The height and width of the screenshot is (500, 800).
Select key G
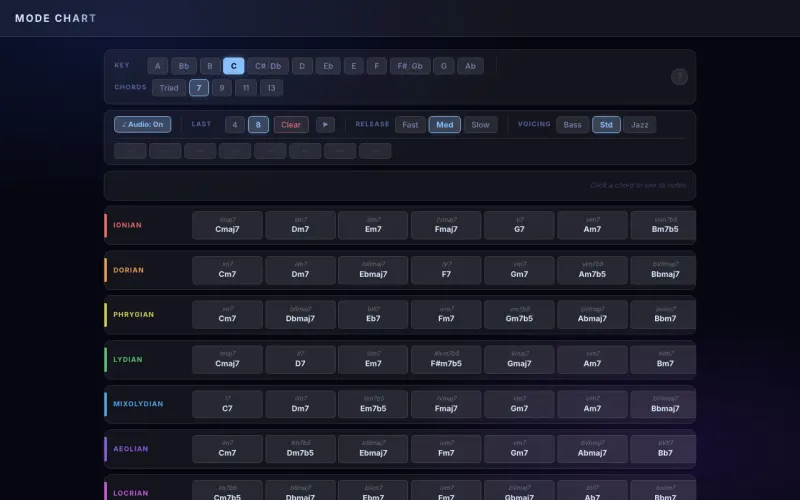click(444, 66)
